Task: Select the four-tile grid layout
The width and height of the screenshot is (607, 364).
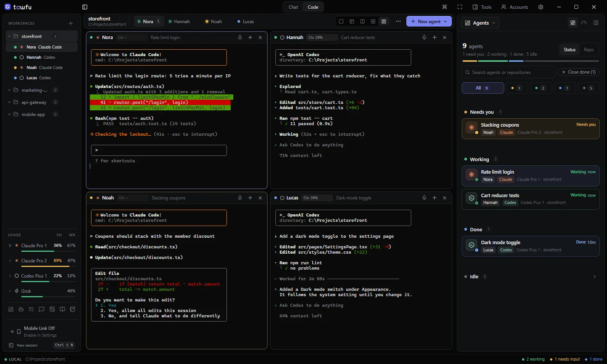Action: click(384, 22)
